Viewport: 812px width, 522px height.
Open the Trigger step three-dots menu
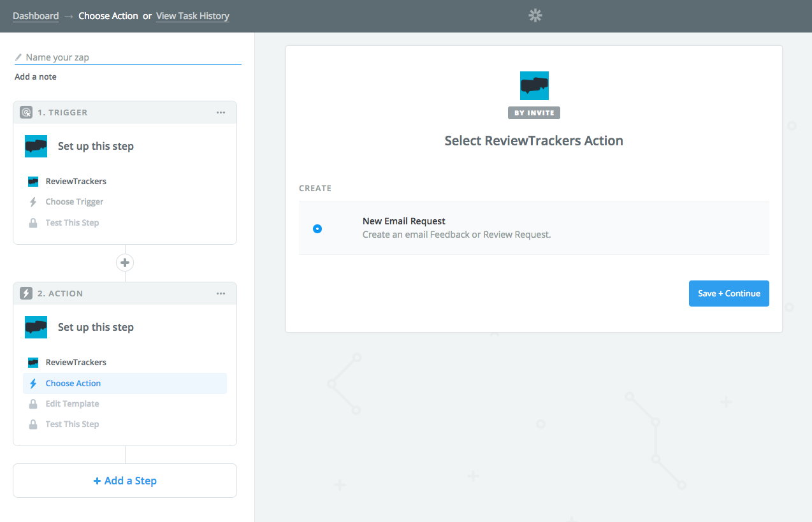221,112
